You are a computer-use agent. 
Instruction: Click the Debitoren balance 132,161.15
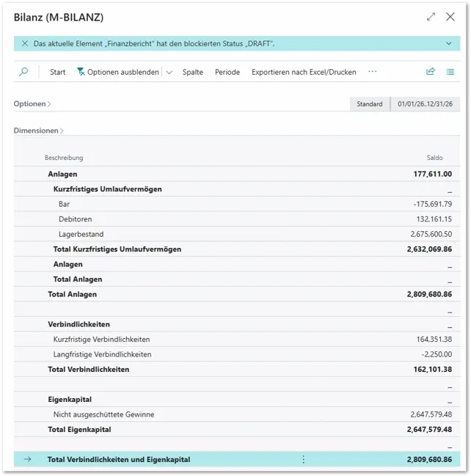[x=434, y=219]
